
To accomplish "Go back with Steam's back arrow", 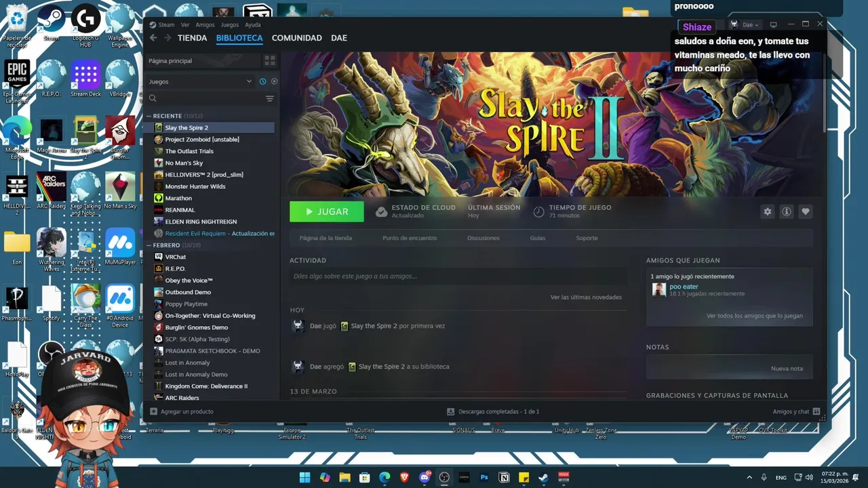I will pyautogui.click(x=153, y=38).
